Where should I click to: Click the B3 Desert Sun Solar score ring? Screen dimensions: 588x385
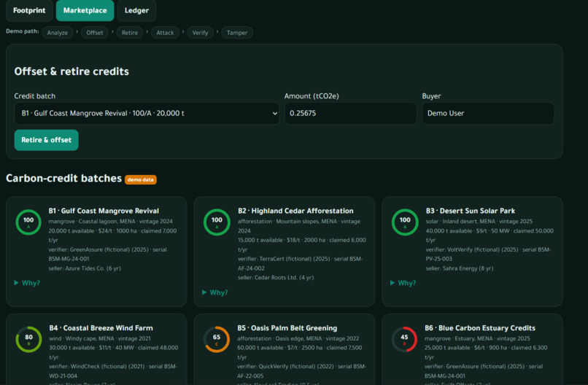coord(405,222)
